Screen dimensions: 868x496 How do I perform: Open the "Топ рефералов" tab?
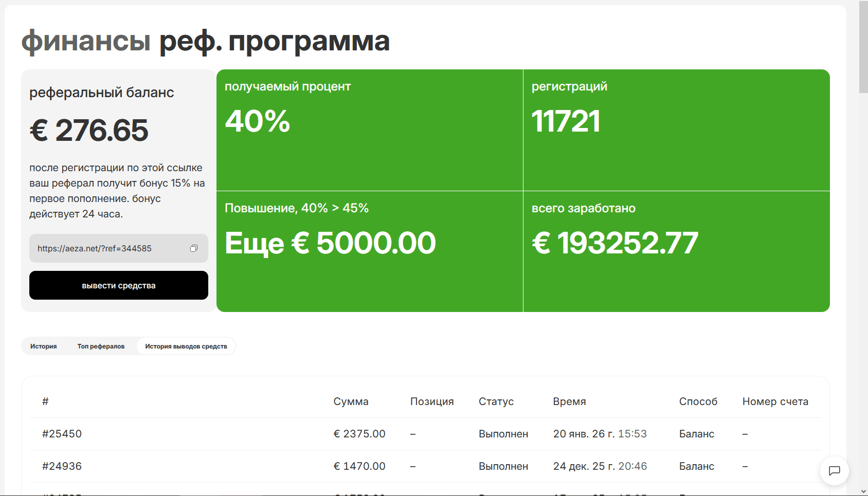101,346
